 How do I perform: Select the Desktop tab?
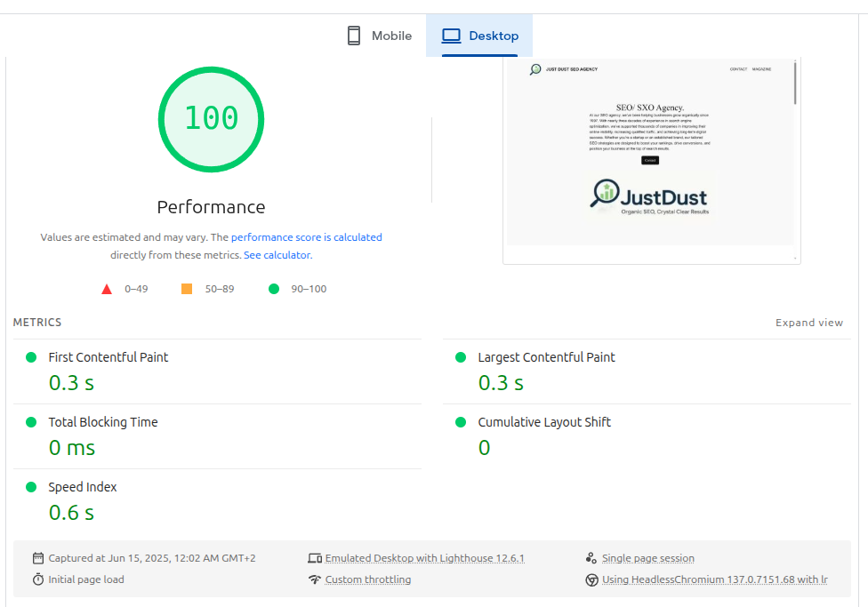coord(479,36)
